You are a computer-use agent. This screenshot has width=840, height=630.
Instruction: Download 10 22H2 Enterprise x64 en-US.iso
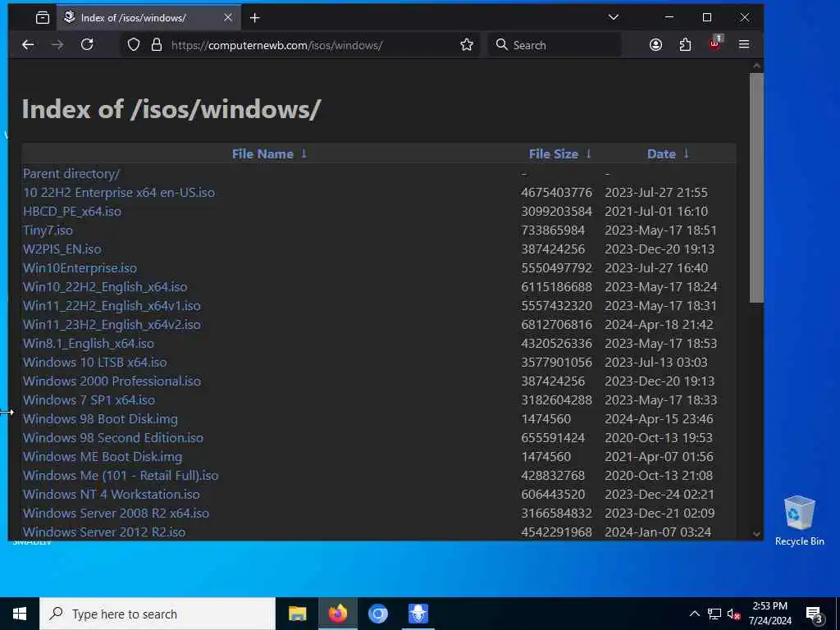pyautogui.click(x=119, y=192)
